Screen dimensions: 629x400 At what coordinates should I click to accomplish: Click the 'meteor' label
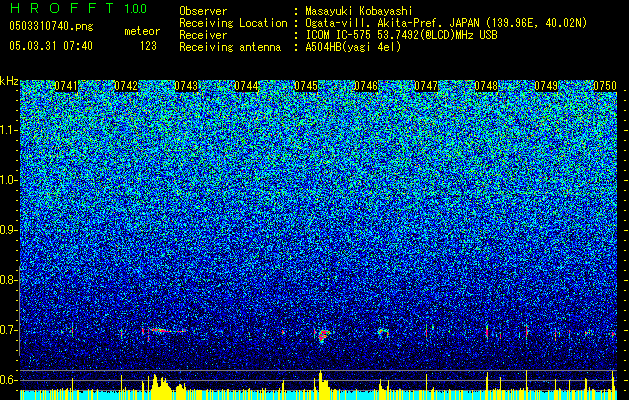[x=142, y=31]
